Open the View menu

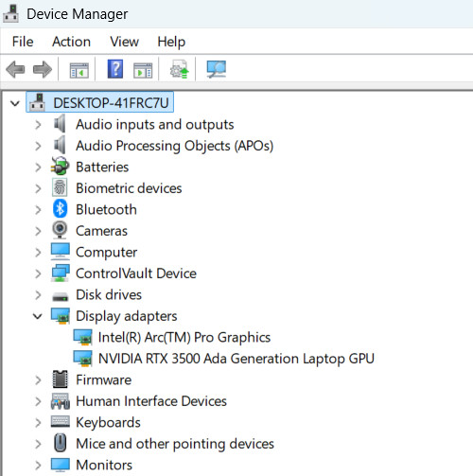point(124,42)
